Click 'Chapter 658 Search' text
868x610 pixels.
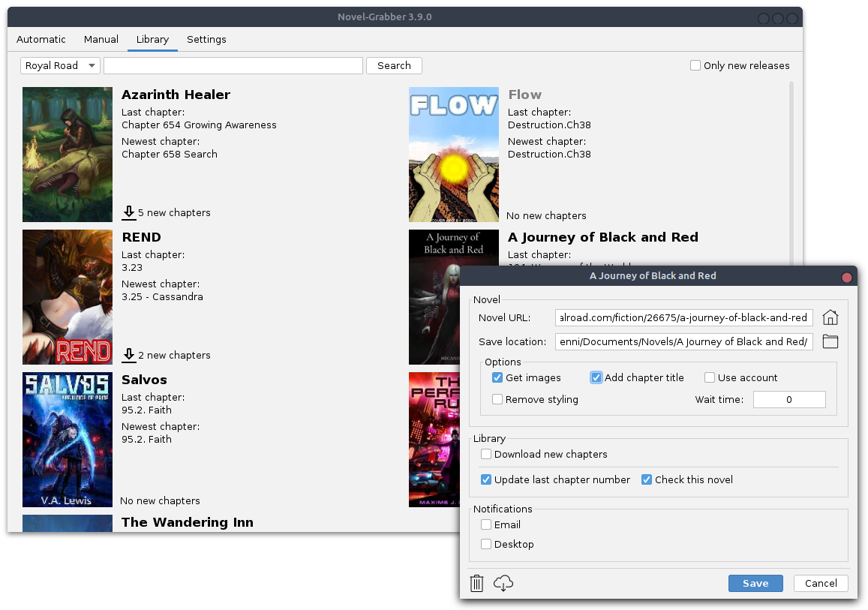[x=170, y=154]
